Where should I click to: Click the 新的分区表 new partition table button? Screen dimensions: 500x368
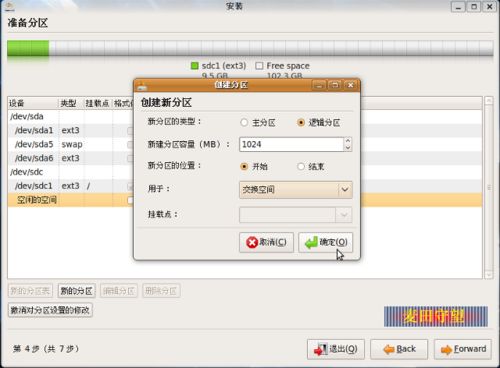pos(30,291)
